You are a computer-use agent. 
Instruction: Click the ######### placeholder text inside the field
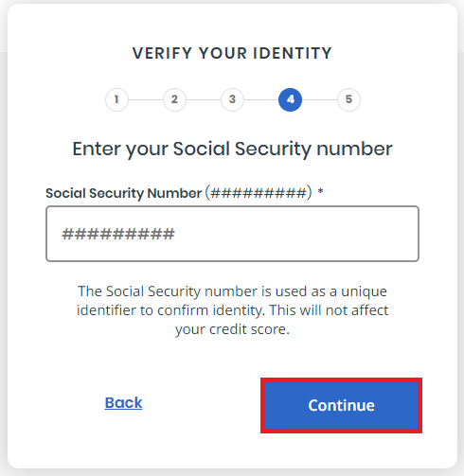coord(118,234)
